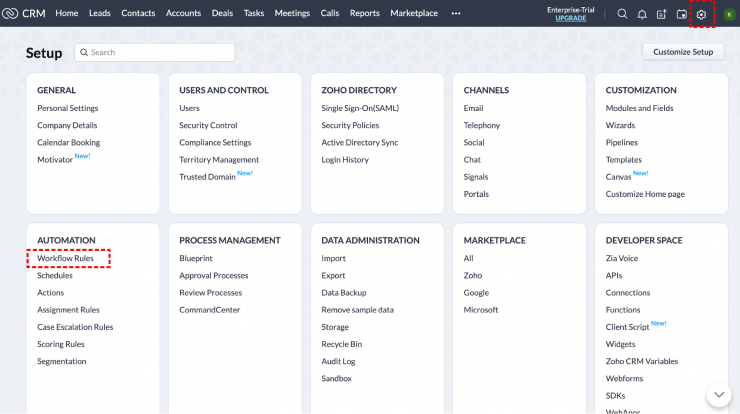Screen dimensions: 740x414
Task: Open Case Escalation Rules
Action: [x=75, y=327]
